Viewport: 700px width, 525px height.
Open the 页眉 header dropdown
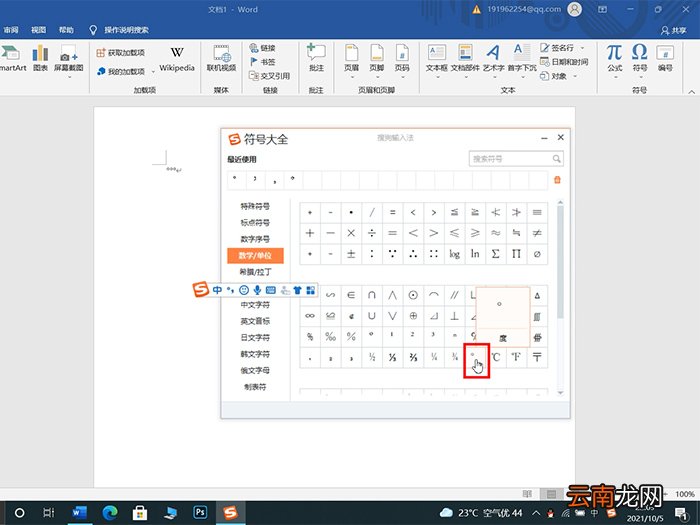[351, 60]
